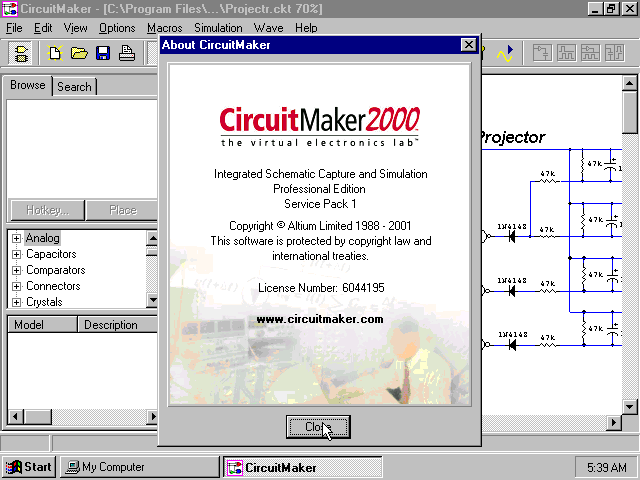Click the schematic vertical scroll down arrow
The image size is (640, 480).
coord(629,407)
